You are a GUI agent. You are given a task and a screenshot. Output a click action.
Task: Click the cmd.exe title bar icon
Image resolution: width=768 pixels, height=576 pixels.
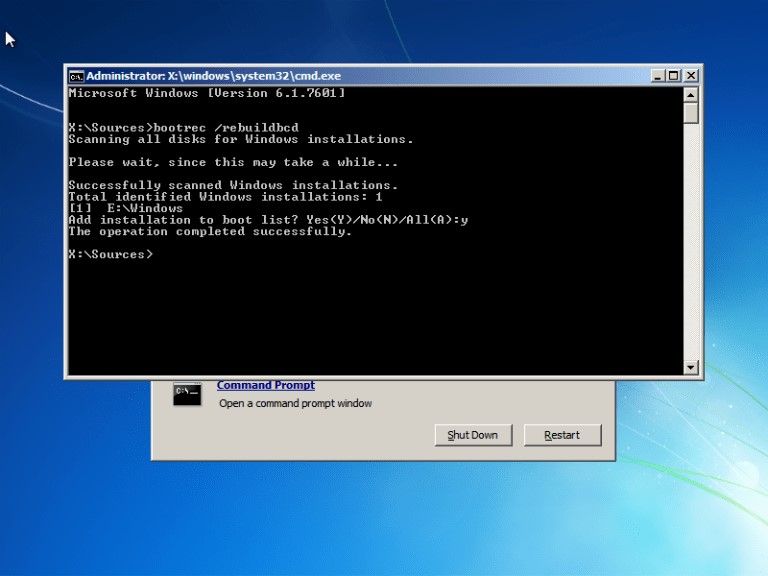coord(76,76)
